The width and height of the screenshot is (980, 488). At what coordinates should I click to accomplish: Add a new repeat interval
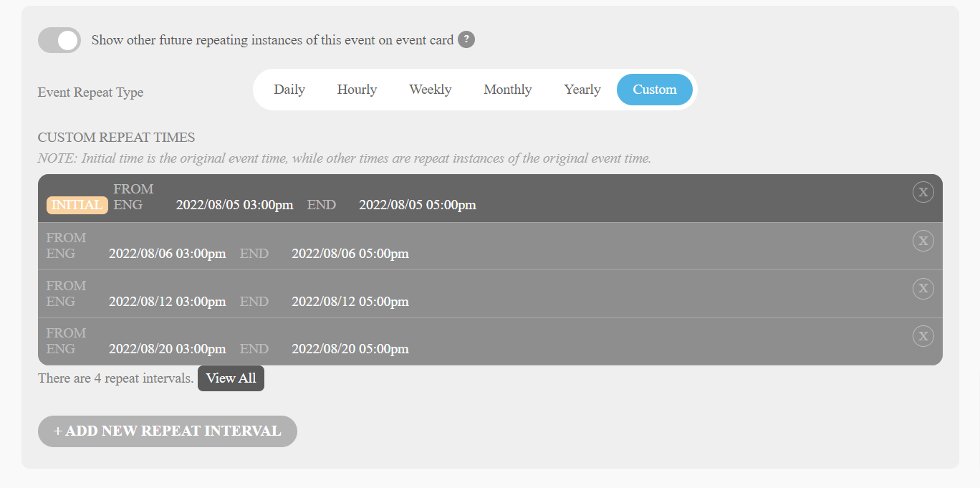tap(167, 431)
